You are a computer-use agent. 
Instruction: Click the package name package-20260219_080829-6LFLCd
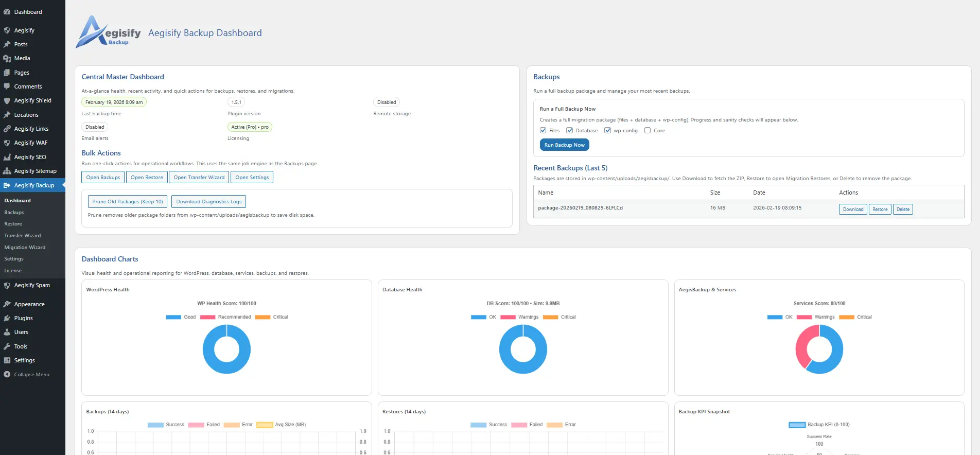580,208
